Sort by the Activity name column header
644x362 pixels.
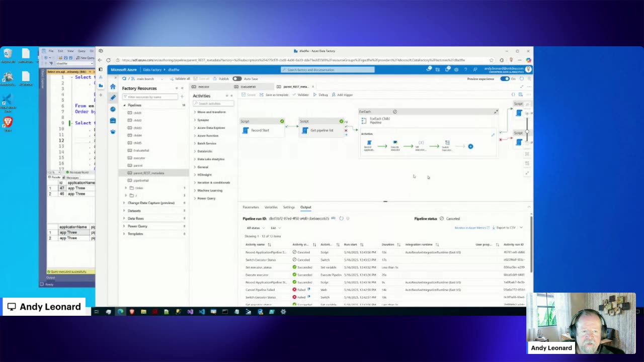pyautogui.click(x=255, y=244)
